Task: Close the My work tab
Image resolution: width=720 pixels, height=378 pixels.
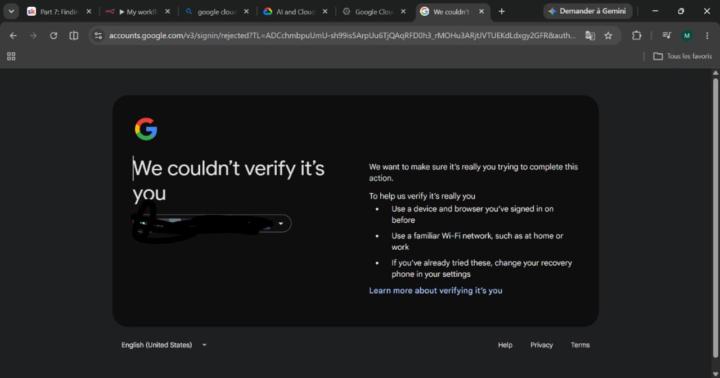Action: (x=167, y=11)
